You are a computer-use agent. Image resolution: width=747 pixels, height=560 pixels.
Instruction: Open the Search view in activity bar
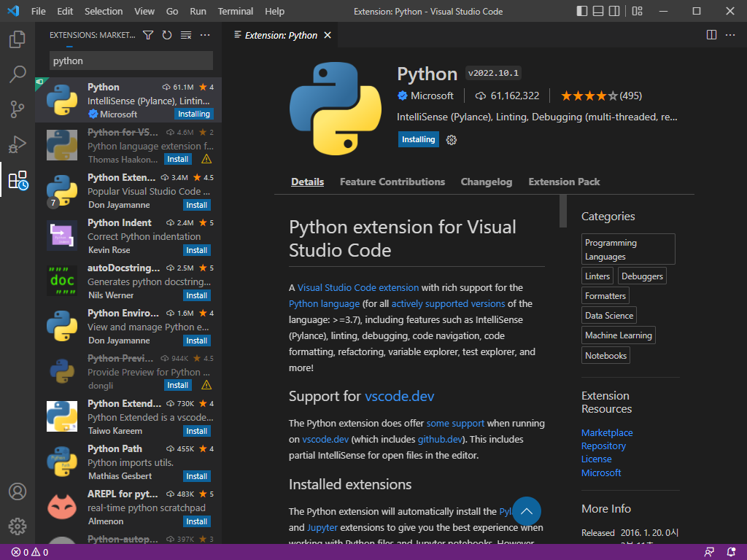pos(18,74)
